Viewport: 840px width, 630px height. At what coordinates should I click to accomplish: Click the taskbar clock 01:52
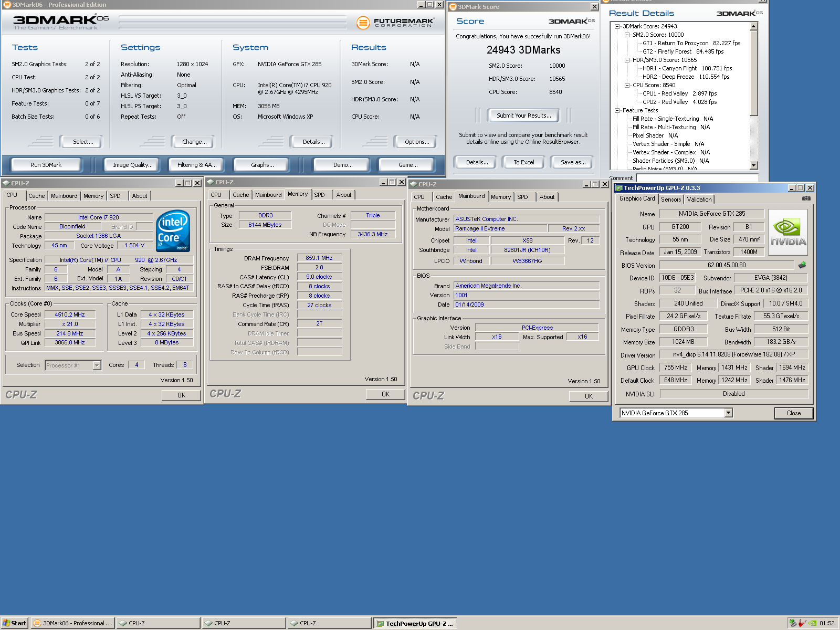(x=826, y=623)
